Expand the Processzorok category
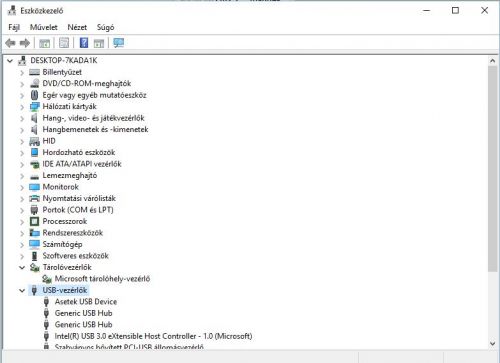 coord(22,222)
